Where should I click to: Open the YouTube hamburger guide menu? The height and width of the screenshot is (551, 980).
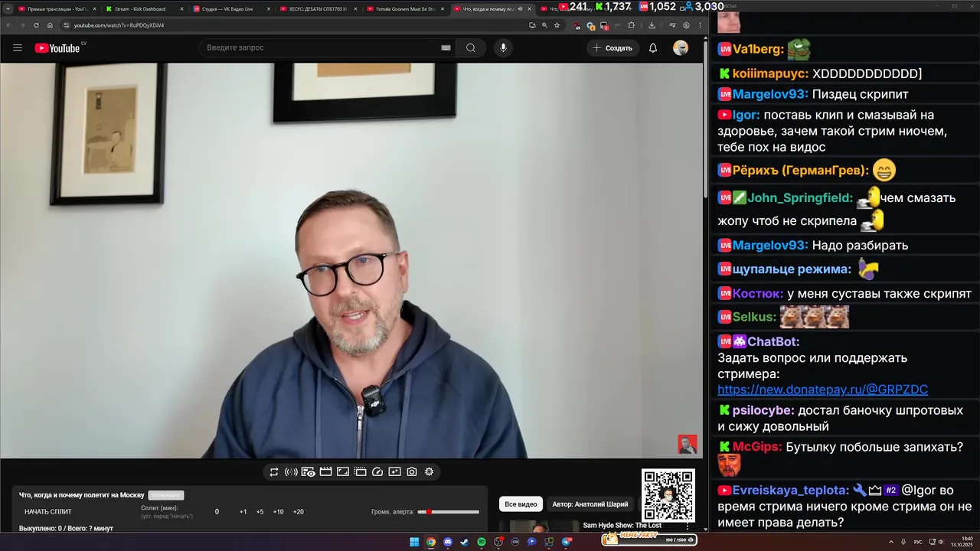click(x=18, y=47)
